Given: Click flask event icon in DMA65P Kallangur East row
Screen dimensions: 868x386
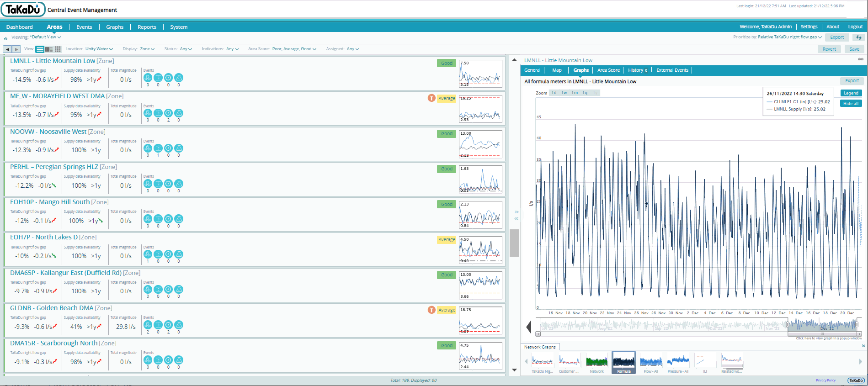Looking at the screenshot, I should (179, 289).
